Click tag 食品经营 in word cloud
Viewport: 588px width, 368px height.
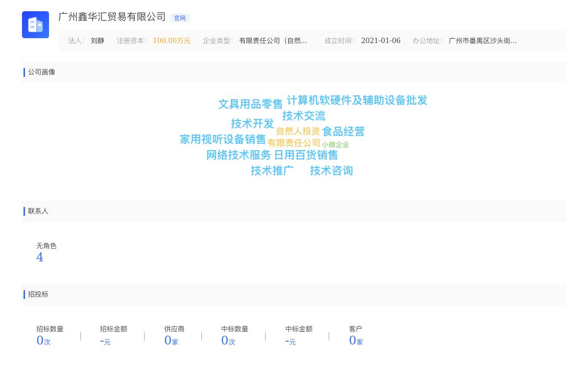(x=343, y=132)
